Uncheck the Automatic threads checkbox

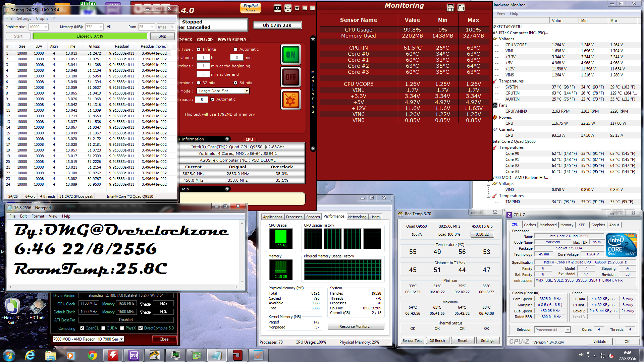[212, 100]
